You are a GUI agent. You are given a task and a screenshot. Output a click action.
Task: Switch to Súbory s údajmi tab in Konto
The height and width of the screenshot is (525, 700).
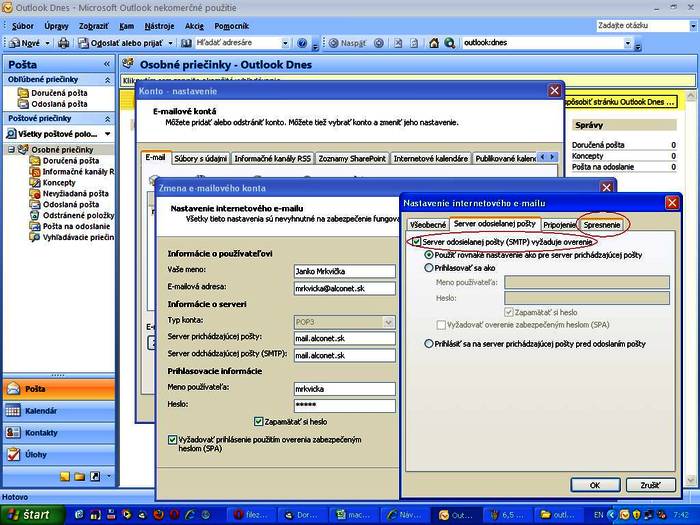(x=200, y=158)
